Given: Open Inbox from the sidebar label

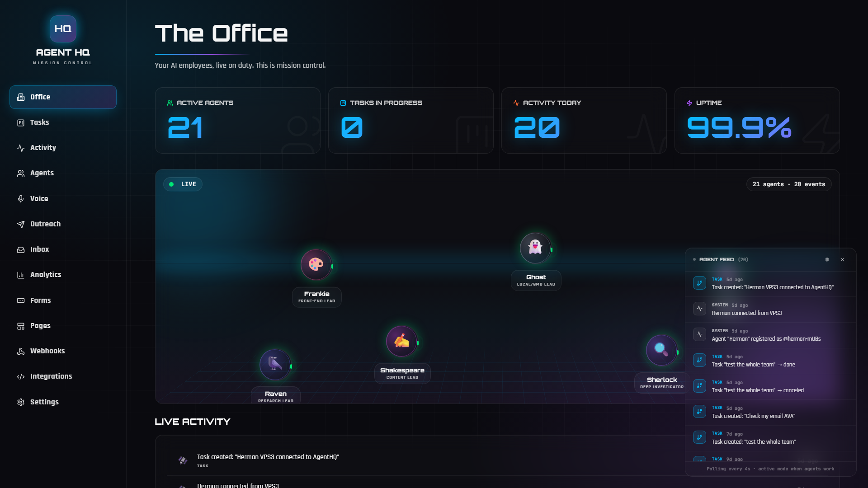Looking at the screenshot, I should pos(39,249).
